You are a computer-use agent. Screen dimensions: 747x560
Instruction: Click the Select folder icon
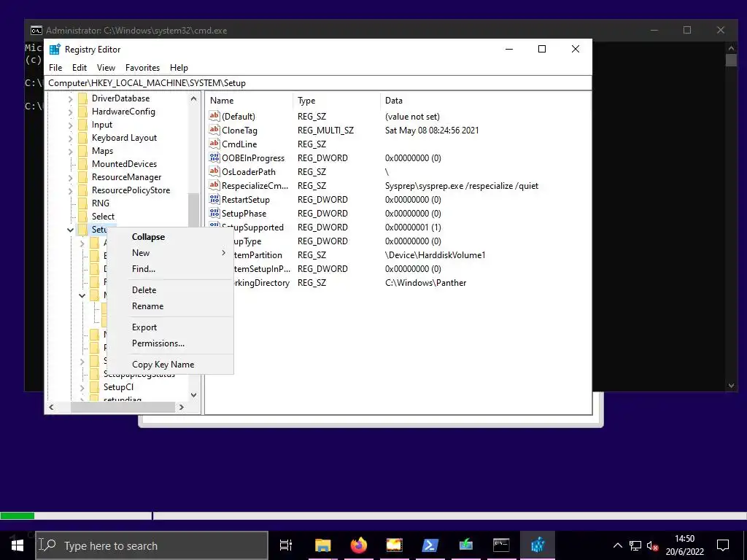[x=83, y=216]
